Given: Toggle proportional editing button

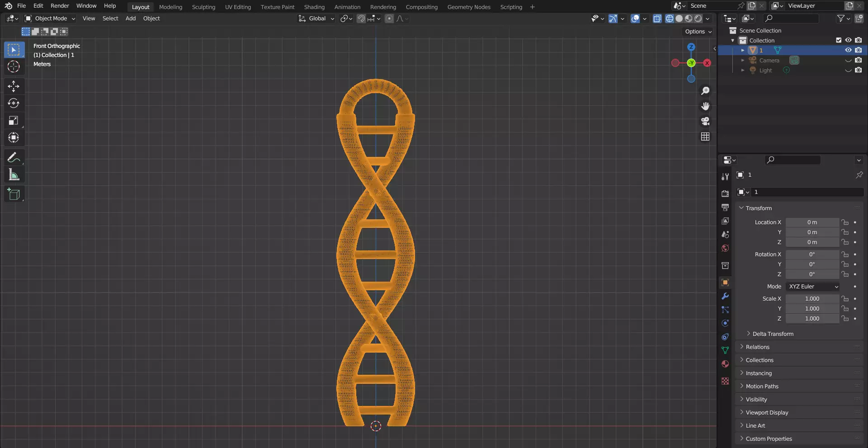Looking at the screenshot, I should 389,19.
